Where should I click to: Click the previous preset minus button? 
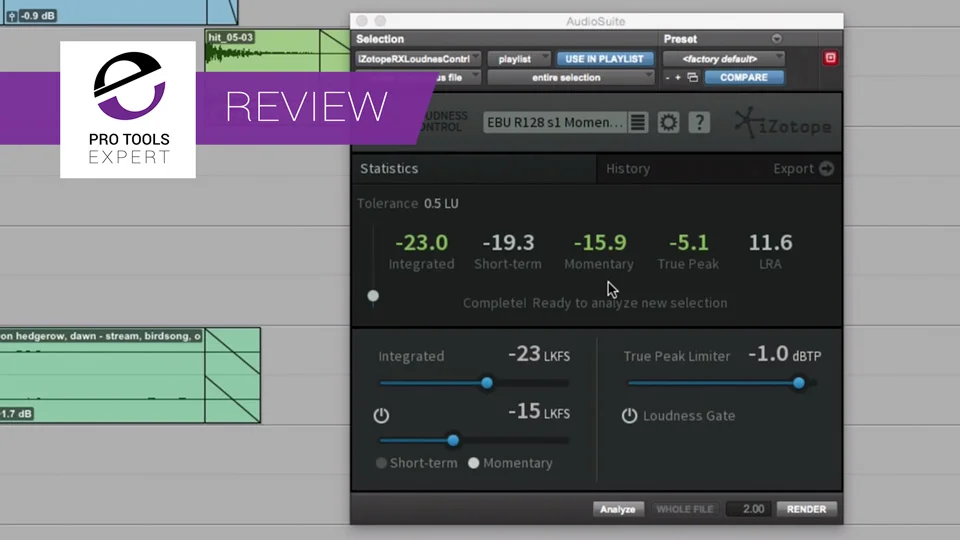pos(667,78)
